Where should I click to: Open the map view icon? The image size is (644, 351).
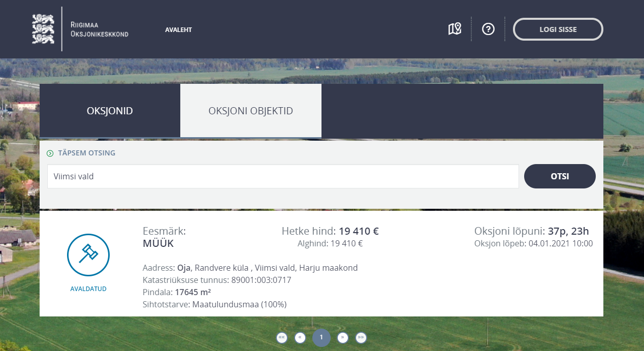tap(455, 29)
